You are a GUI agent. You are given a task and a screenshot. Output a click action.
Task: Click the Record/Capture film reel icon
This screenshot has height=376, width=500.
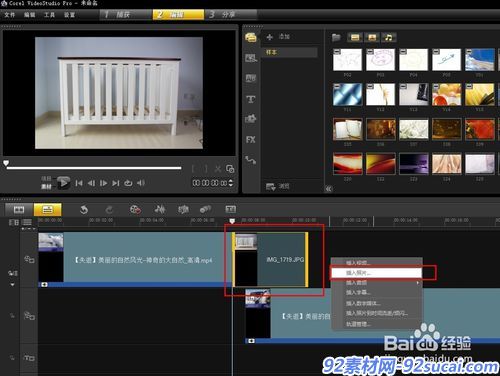(135, 210)
